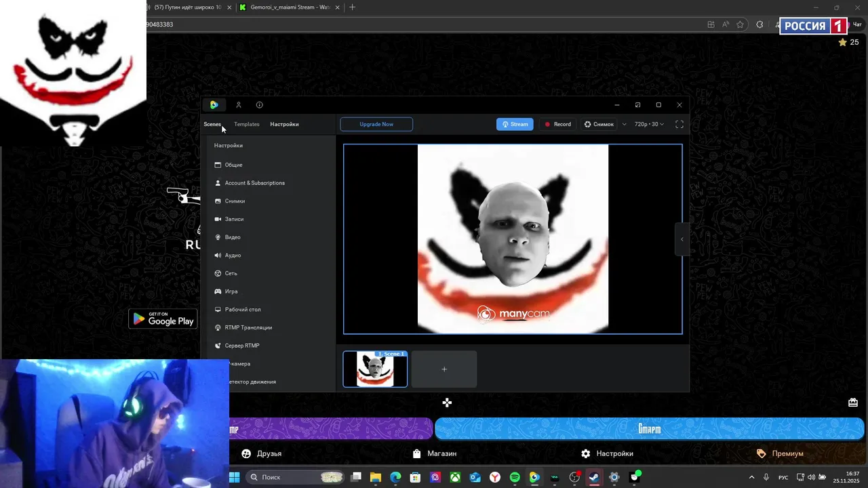Click the star counter showing 25
Image resolution: width=868 pixels, height=488 pixels.
848,42
